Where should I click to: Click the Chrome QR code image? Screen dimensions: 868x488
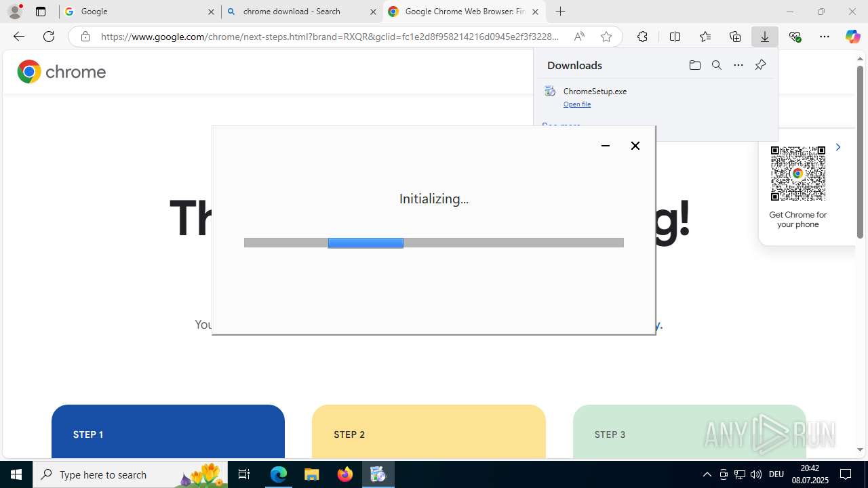tap(798, 174)
